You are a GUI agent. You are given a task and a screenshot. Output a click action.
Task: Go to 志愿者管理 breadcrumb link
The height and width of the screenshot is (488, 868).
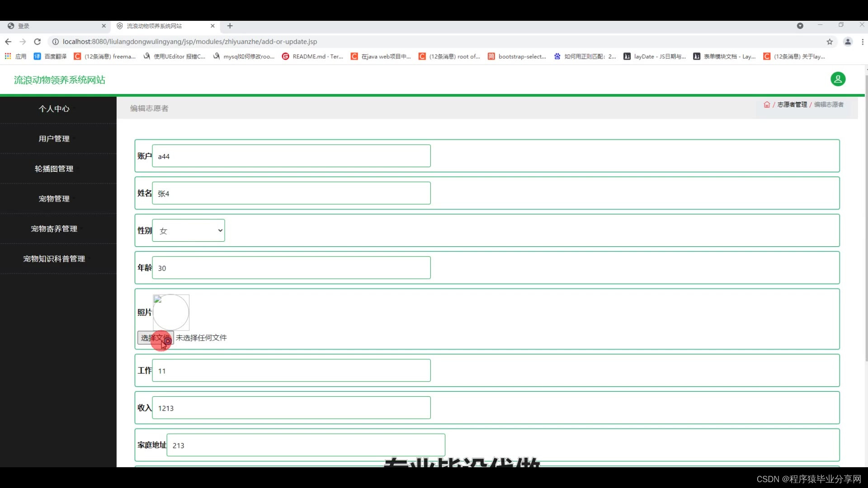tap(792, 104)
